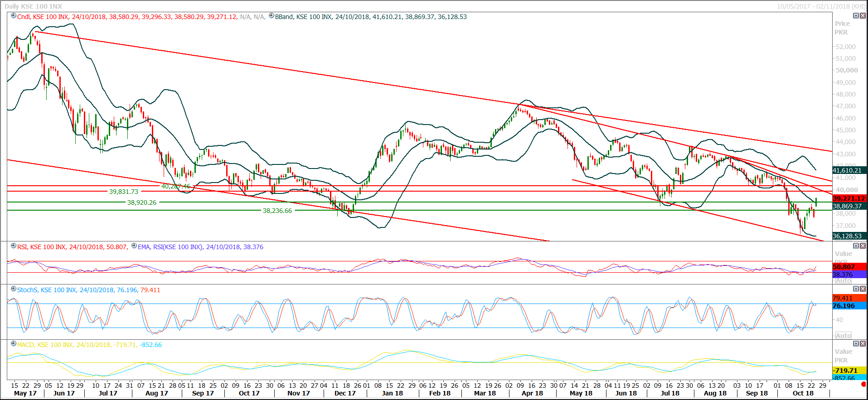Click the red dot at bottom-right corner

point(863,384)
